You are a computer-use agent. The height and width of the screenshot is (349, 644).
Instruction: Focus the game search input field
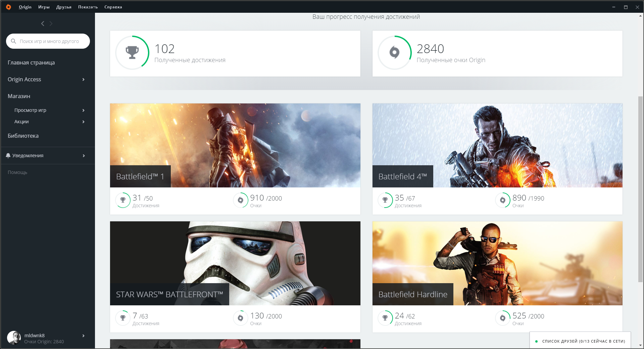pos(48,41)
